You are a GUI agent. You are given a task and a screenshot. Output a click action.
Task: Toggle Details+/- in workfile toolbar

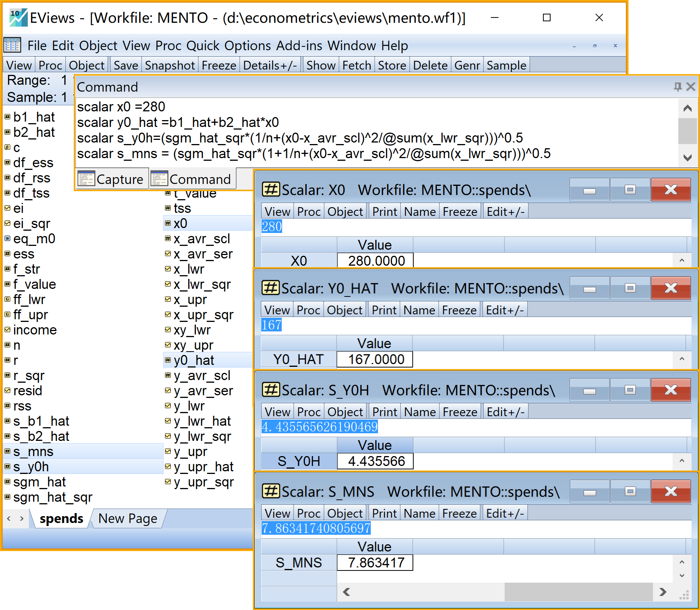tap(270, 65)
